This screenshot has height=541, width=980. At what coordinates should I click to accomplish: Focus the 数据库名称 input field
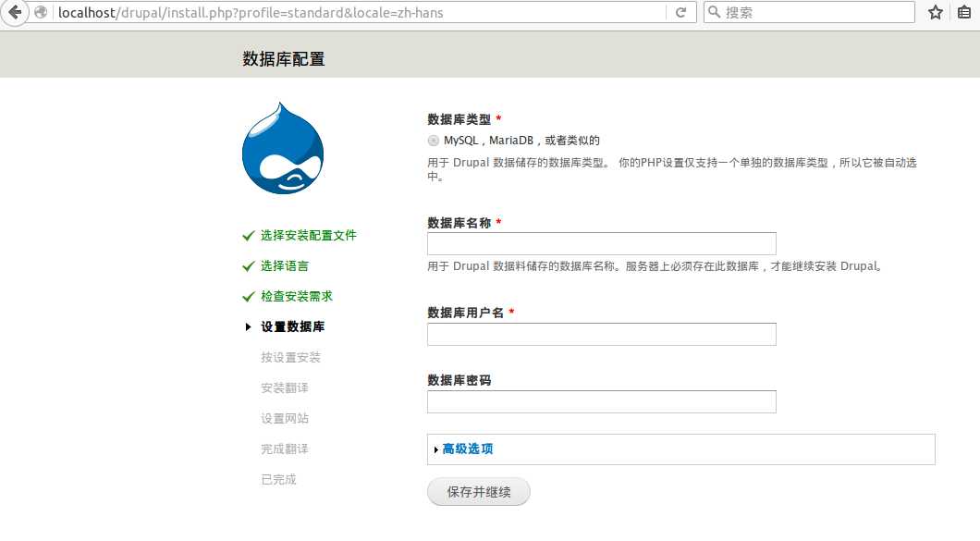click(602, 243)
